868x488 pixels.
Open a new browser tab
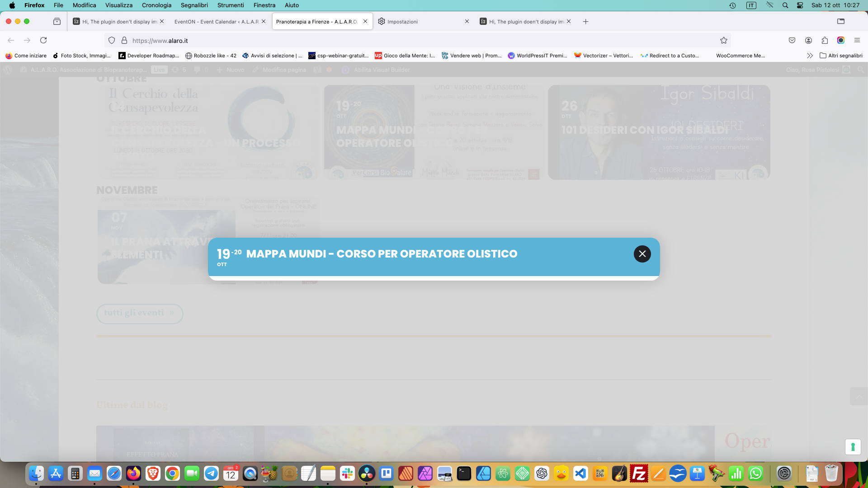[585, 21]
